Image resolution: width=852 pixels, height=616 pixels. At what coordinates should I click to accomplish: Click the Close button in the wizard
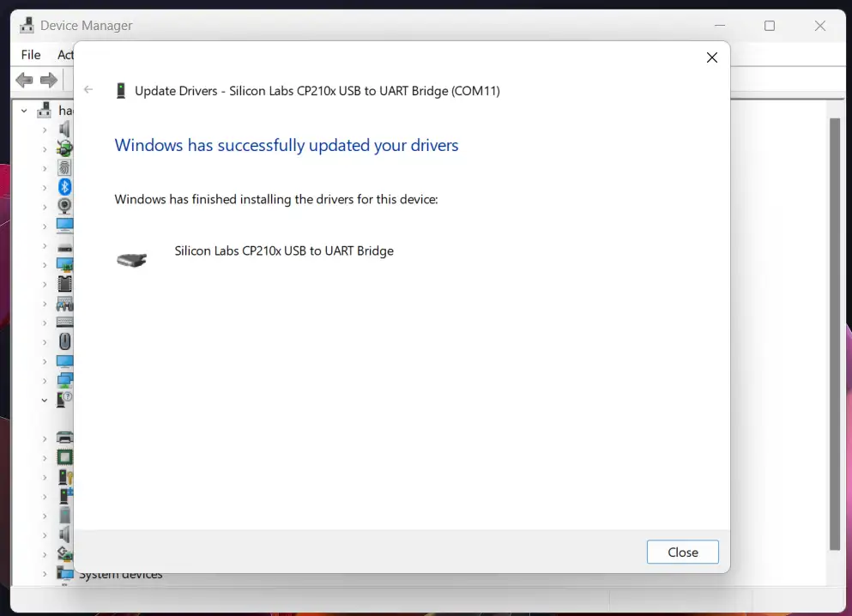(x=682, y=552)
